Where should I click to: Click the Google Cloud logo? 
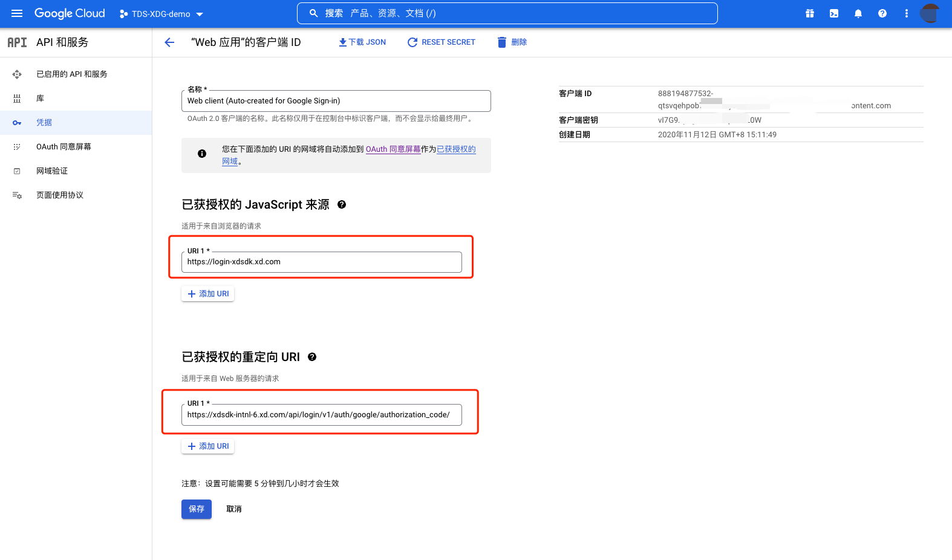(x=70, y=13)
